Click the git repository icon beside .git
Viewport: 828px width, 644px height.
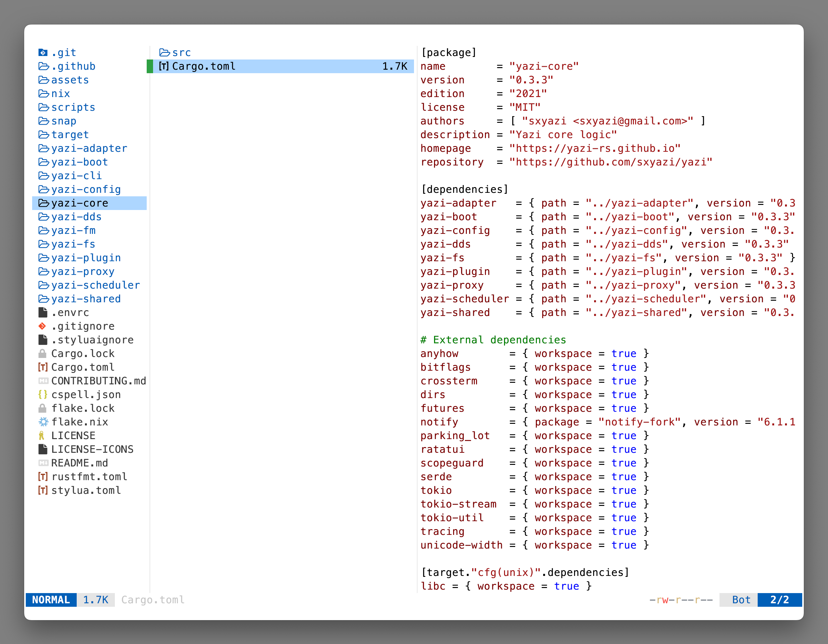point(43,53)
